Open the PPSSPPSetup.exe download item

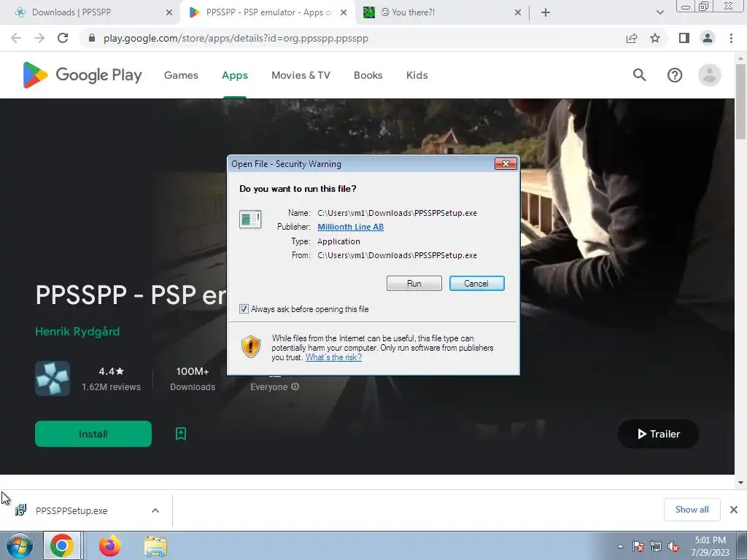pyautogui.click(x=71, y=510)
